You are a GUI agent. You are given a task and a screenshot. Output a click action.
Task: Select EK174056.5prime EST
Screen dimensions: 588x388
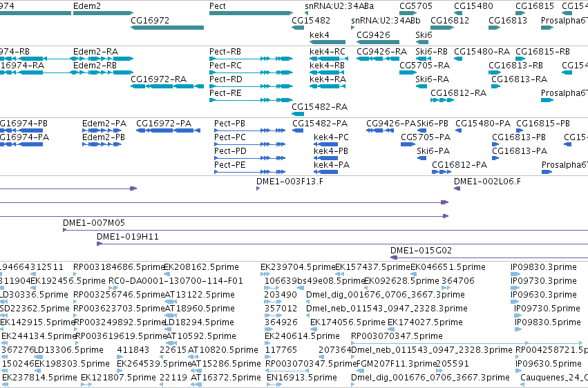click(x=314, y=329)
